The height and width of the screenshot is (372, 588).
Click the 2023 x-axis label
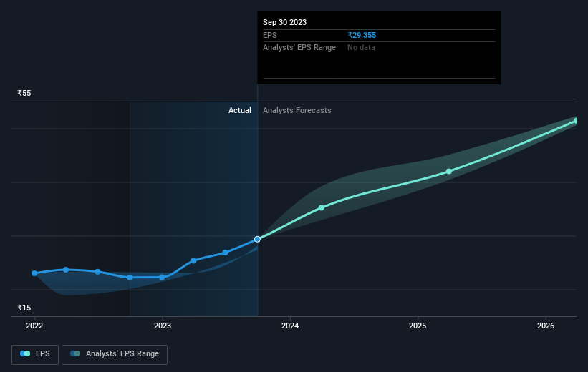163,325
